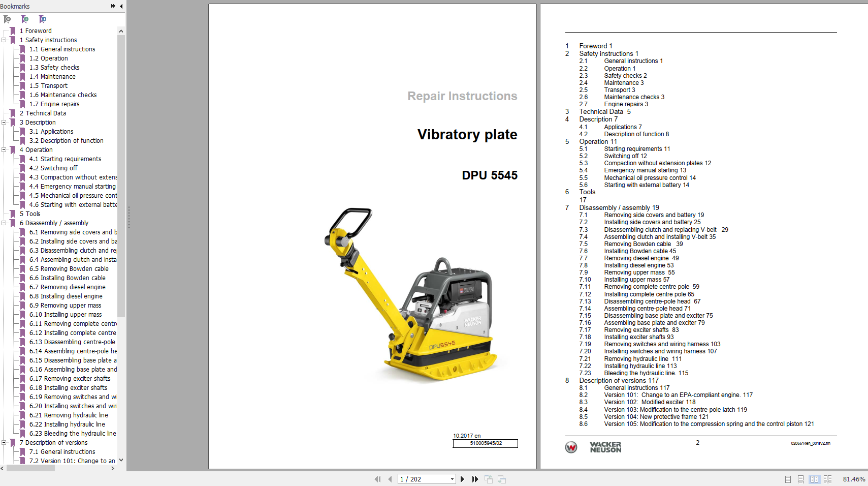The height and width of the screenshot is (486, 868).
Task: Click the bookmarks scroll down arrow
Action: point(121,460)
